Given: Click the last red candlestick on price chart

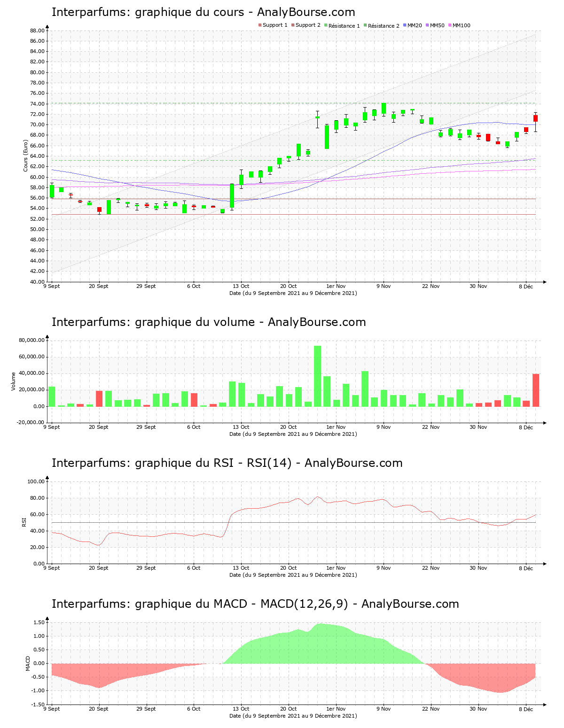Looking at the screenshot, I should (535, 118).
